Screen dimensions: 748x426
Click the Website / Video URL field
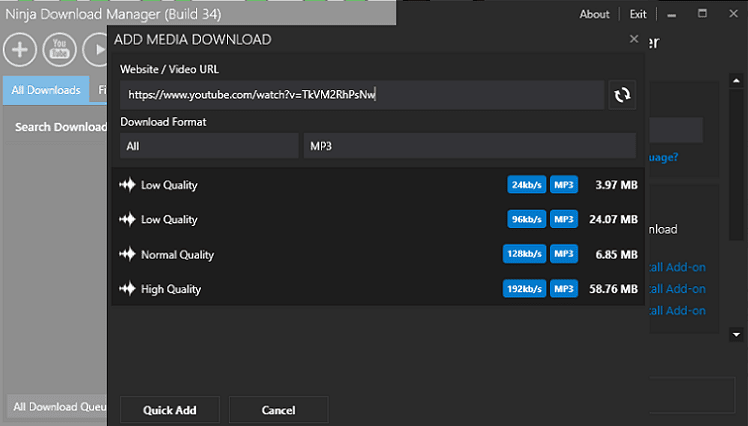(x=362, y=95)
